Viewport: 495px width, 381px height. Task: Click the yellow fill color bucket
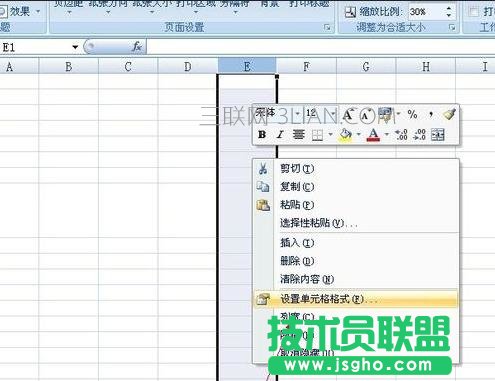[x=346, y=135]
